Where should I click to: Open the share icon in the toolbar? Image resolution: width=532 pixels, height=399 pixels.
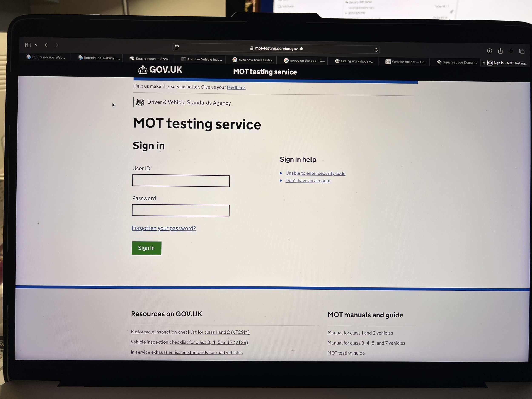click(x=500, y=51)
